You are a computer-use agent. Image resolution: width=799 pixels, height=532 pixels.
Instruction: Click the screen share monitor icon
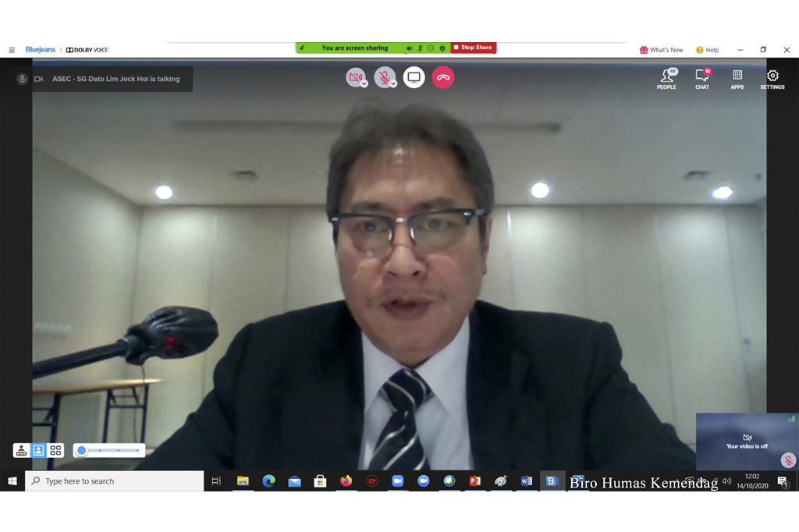[414, 77]
